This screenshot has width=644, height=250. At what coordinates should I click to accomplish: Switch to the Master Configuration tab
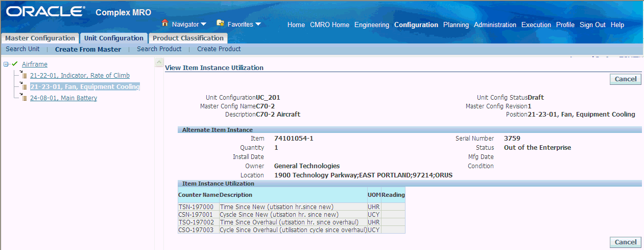40,38
